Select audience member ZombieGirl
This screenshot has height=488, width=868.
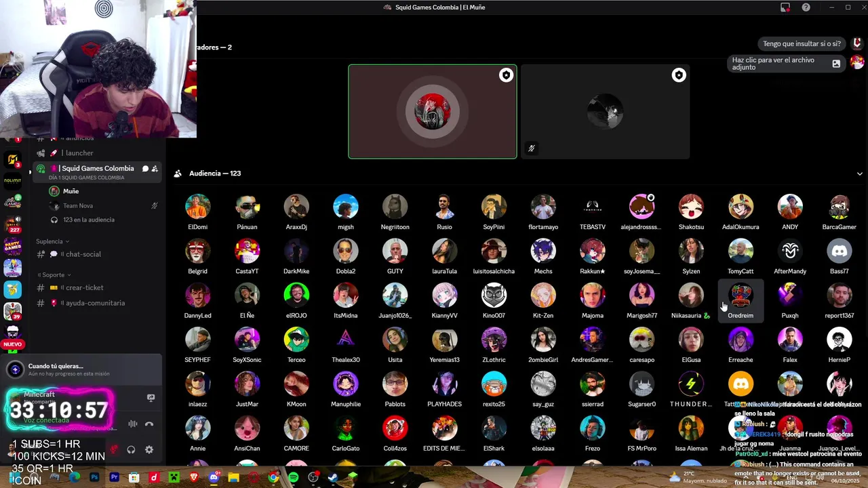[543, 346]
